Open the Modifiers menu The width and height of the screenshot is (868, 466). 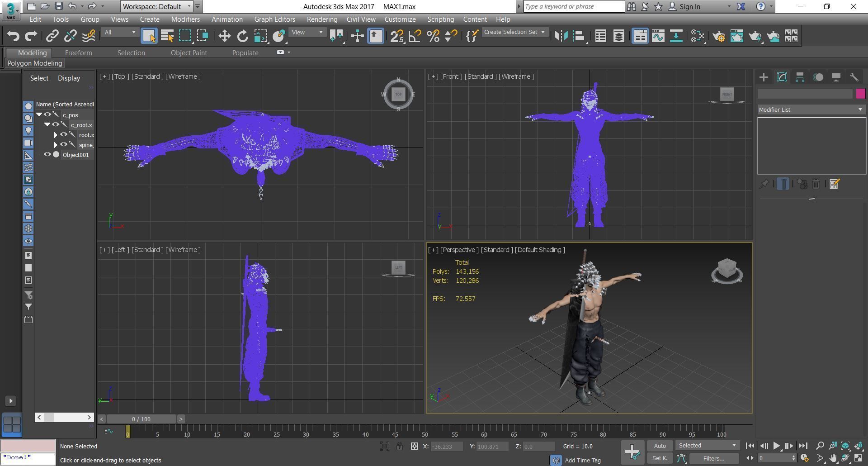[185, 19]
